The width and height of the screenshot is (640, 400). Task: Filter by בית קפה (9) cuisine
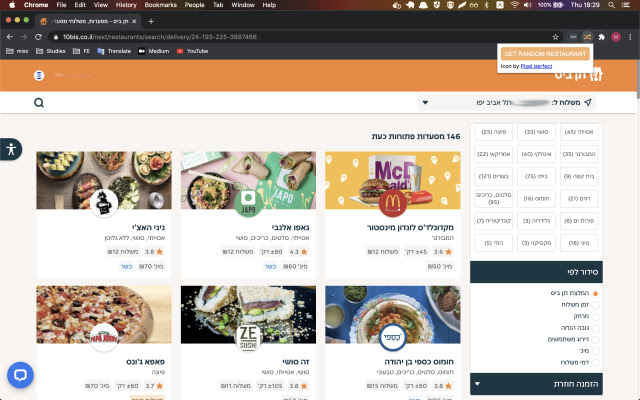[x=579, y=176]
